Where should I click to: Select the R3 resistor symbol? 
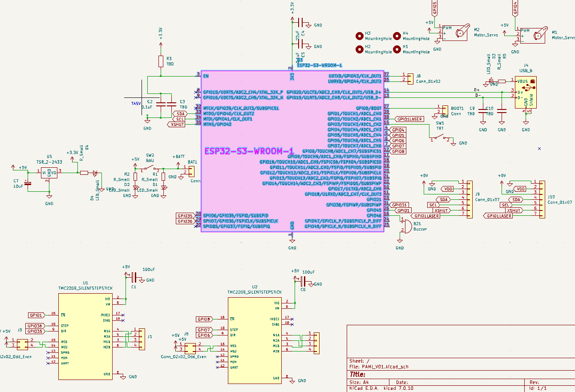tap(160, 61)
